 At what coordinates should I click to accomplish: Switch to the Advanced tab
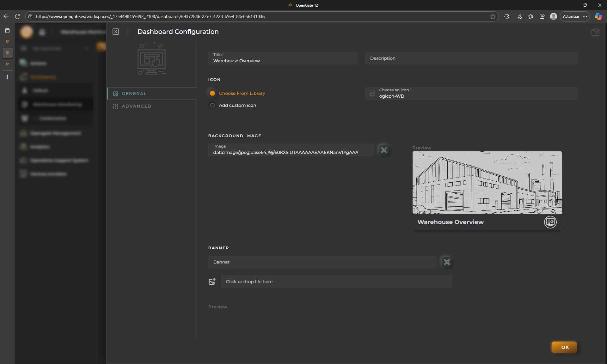tap(136, 106)
